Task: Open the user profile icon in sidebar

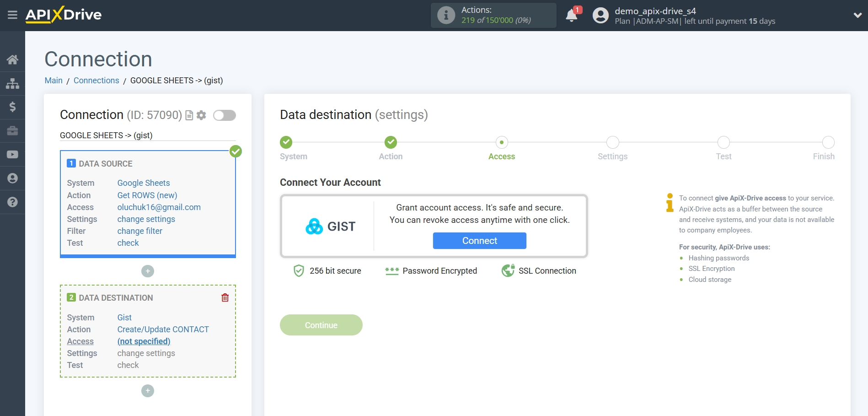Action: [12, 178]
